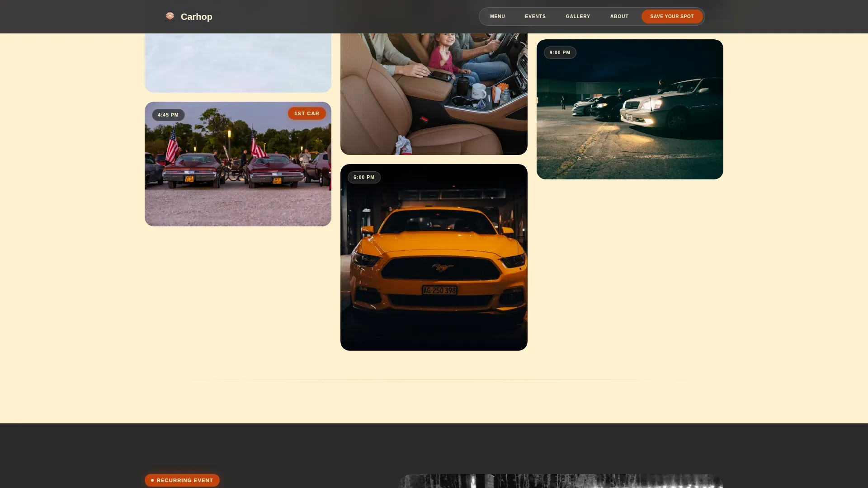Click the Save Your Spot button
The image size is (868, 488).
click(672, 17)
